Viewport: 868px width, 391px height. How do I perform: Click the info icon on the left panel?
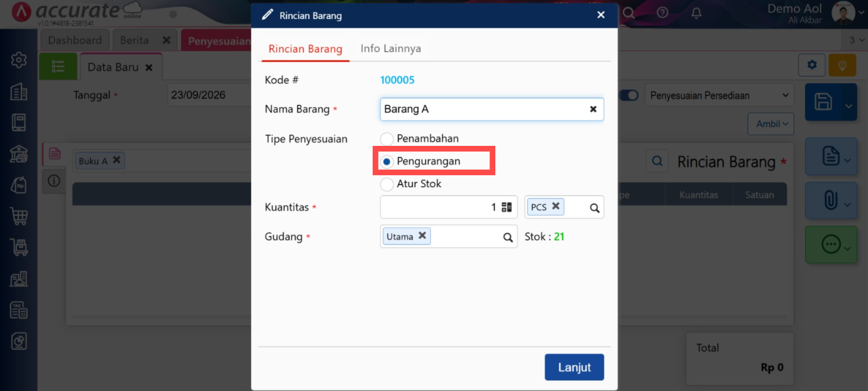pyautogui.click(x=54, y=181)
